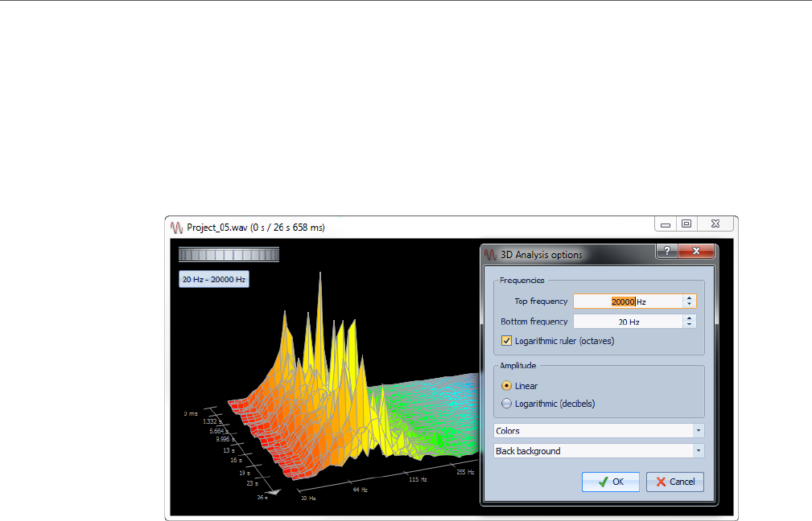Click the 3.332 s time axis label
The image size is (812, 521).
212,421
